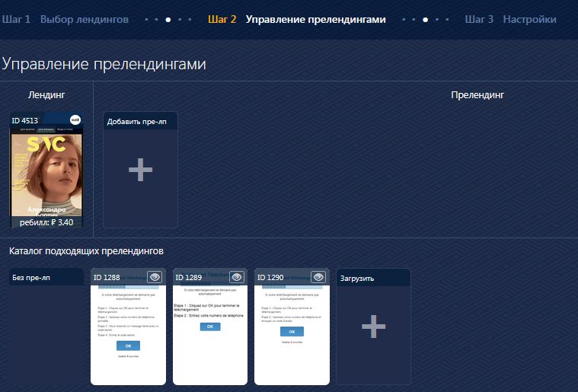Click the plus icon under Загрузить
The width and height of the screenshot is (578, 392).
click(x=373, y=327)
